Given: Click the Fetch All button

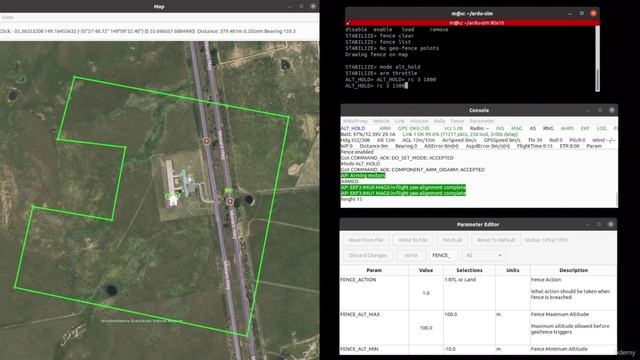Looking at the screenshot, I should (452, 240).
